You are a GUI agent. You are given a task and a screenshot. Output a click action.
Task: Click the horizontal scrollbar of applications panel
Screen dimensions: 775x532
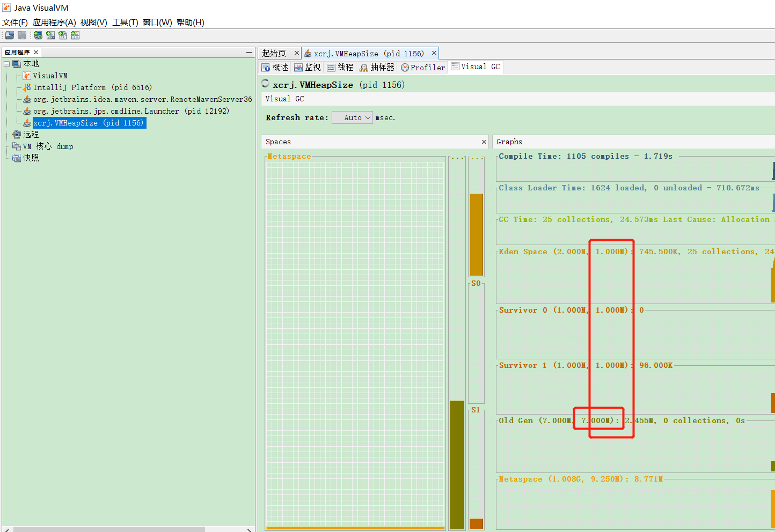coord(109,529)
